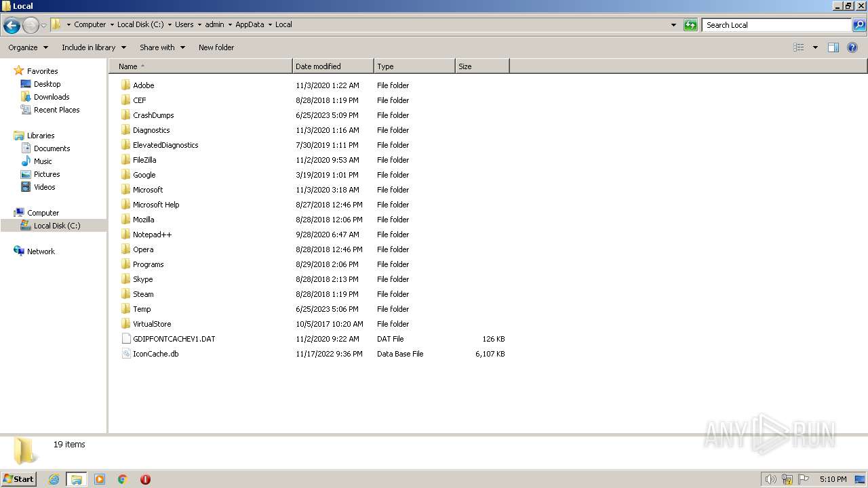Select Network in navigation pane
The height and width of the screenshot is (488, 868).
pyautogui.click(x=41, y=251)
